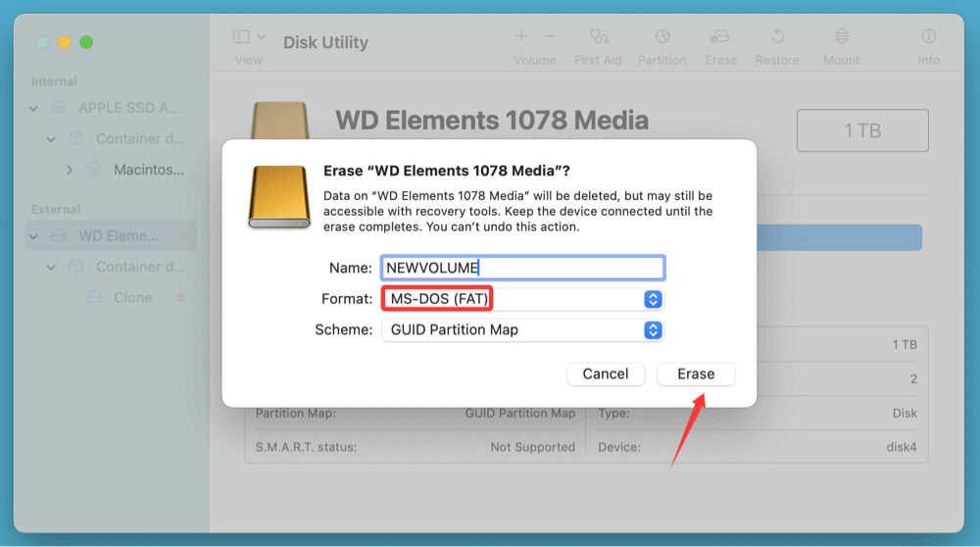The image size is (980, 547).
Task: Click the Format popup stepper arrows
Action: click(x=653, y=299)
